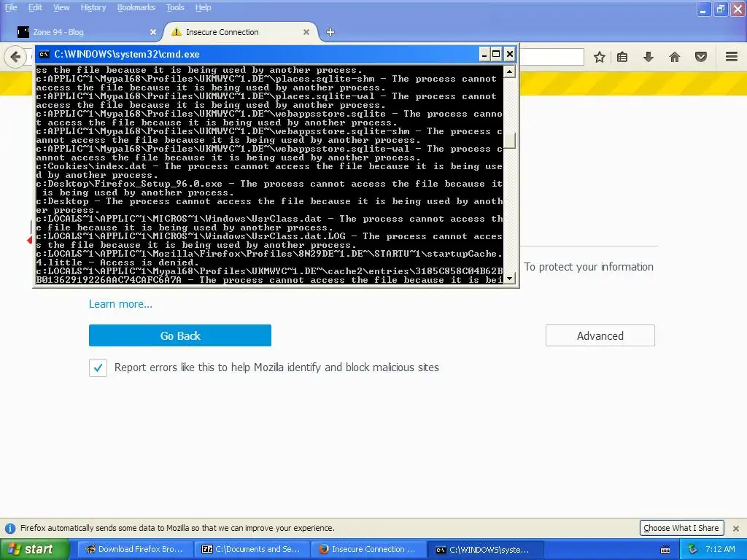Click the search field right of cmd window
Viewport: 747px width, 560px height.
tap(551, 57)
